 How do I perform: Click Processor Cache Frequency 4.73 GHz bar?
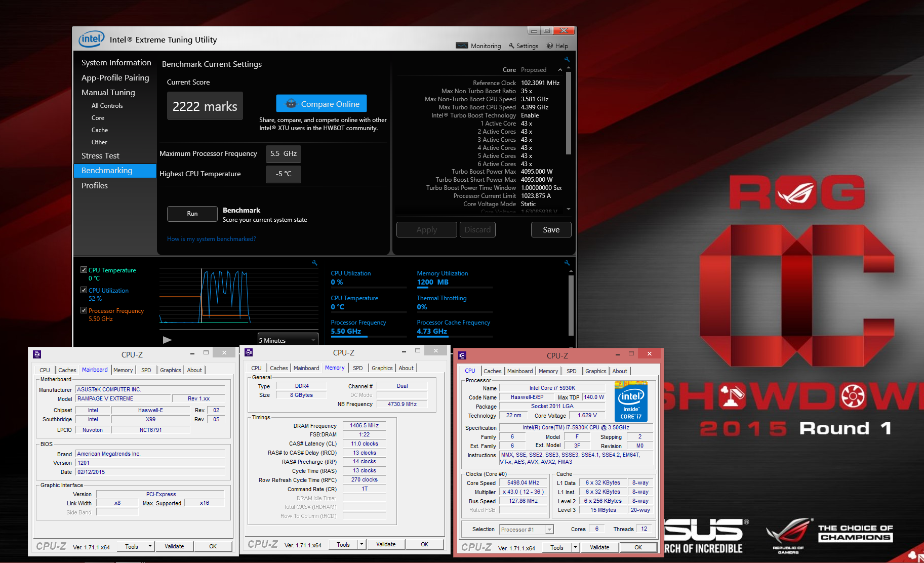click(455, 337)
